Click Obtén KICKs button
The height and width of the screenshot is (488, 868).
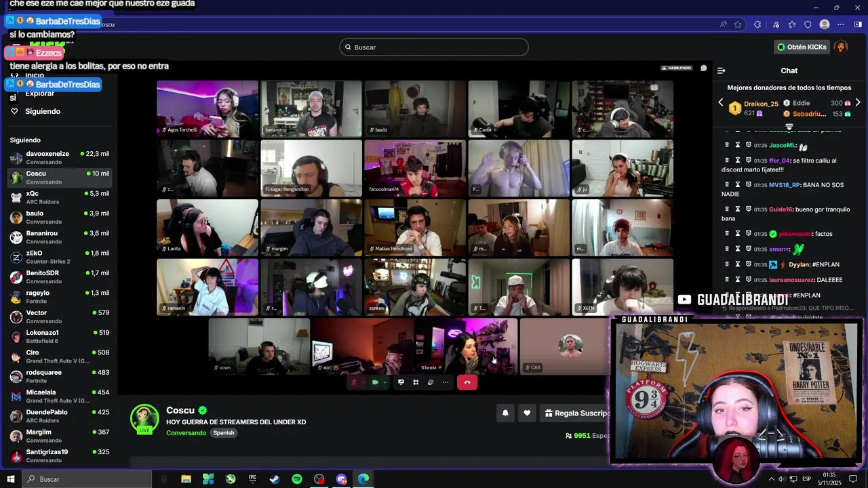802,47
